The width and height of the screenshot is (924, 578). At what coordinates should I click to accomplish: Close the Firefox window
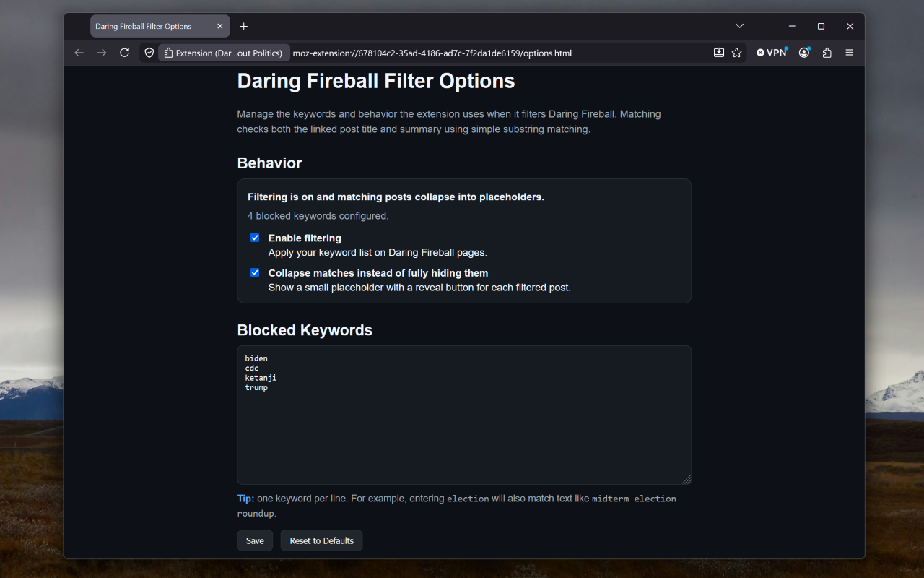click(x=850, y=26)
